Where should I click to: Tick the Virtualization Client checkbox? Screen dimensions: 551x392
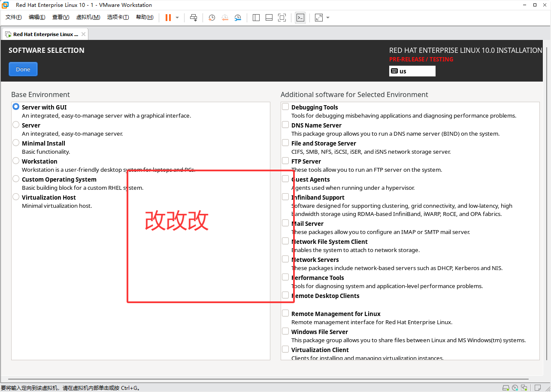(x=285, y=349)
